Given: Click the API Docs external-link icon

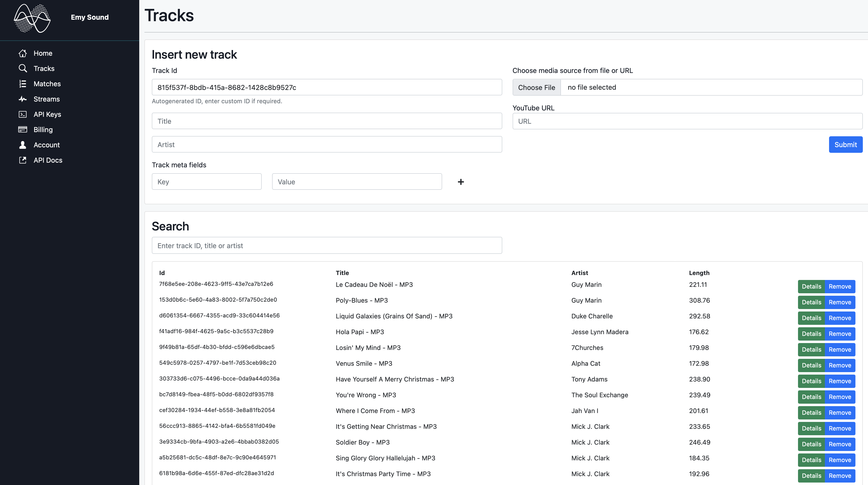Looking at the screenshot, I should 23,160.
